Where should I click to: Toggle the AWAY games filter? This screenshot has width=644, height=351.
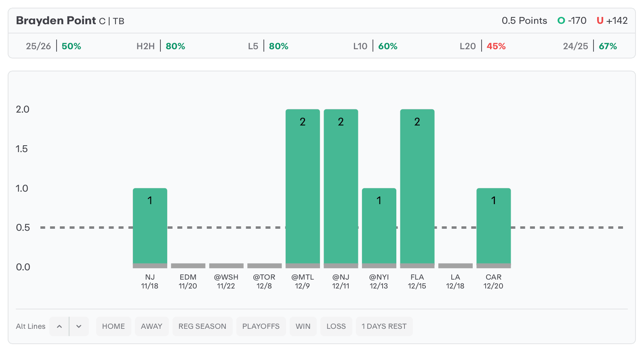coord(152,326)
